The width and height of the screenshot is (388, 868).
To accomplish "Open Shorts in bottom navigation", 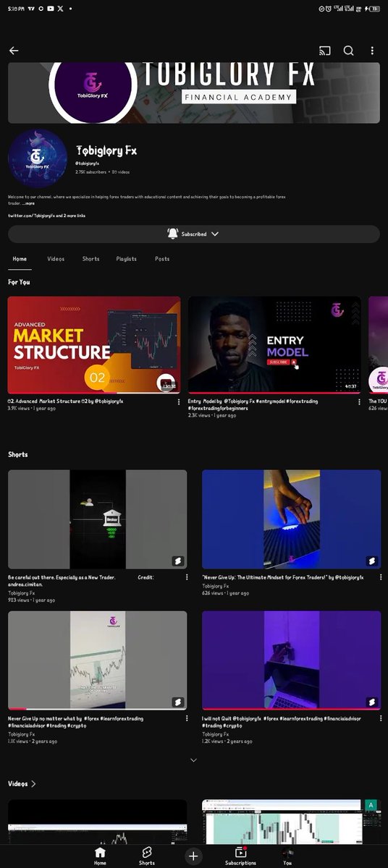I will pos(147,856).
